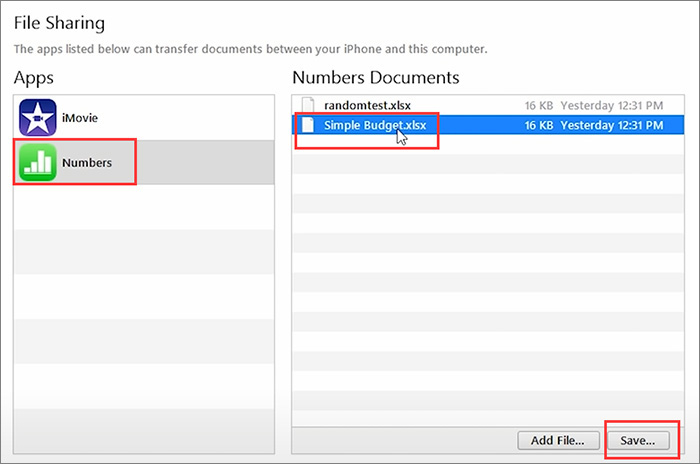Click the 16 KB size of Simple Budget.xlsx
The image size is (700, 464).
point(539,125)
